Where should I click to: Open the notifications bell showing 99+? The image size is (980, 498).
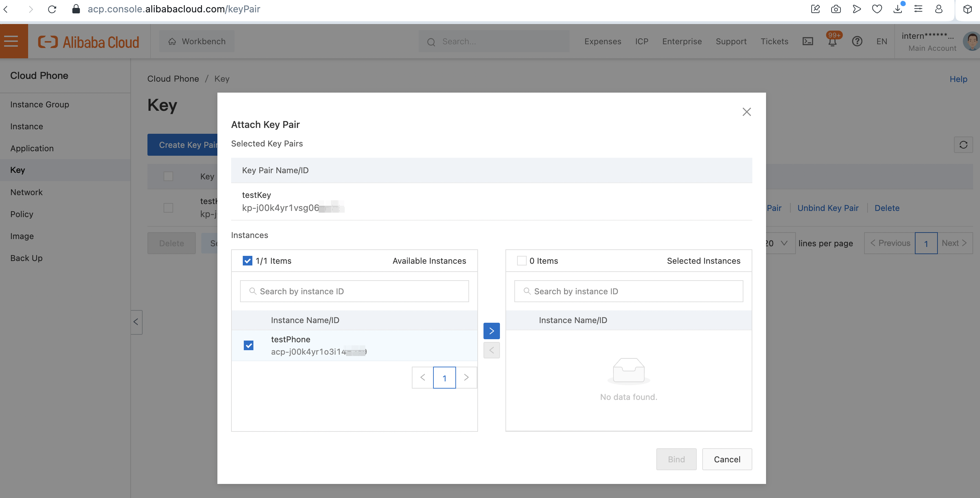pyautogui.click(x=833, y=41)
